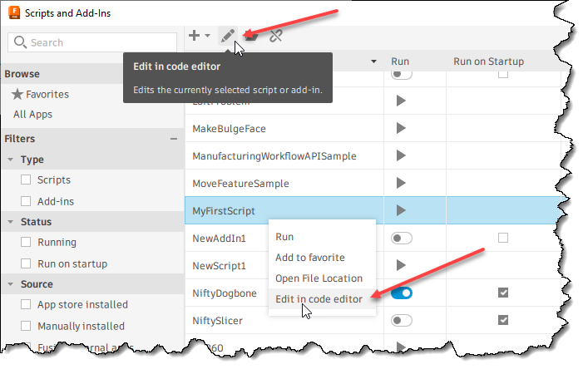The height and width of the screenshot is (374, 588).
Task: Run MoveFeatureSample with its play icon
Action: tap(401, 182)
